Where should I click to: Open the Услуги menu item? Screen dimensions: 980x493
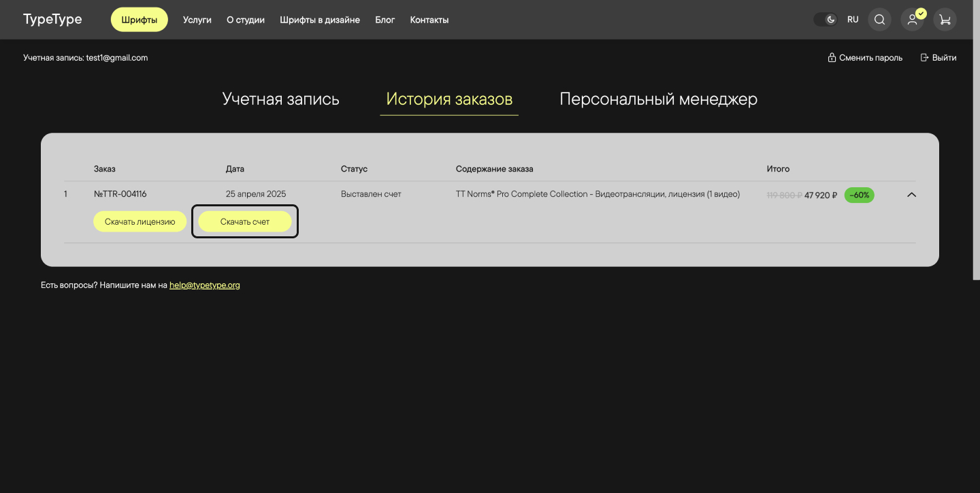click(x=197, y=20)
